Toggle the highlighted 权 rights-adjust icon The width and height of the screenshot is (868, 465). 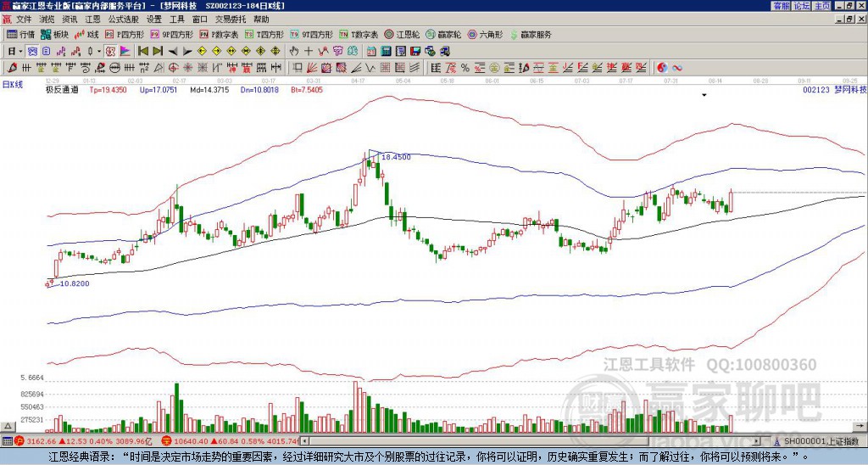click(x=110, y=51)
